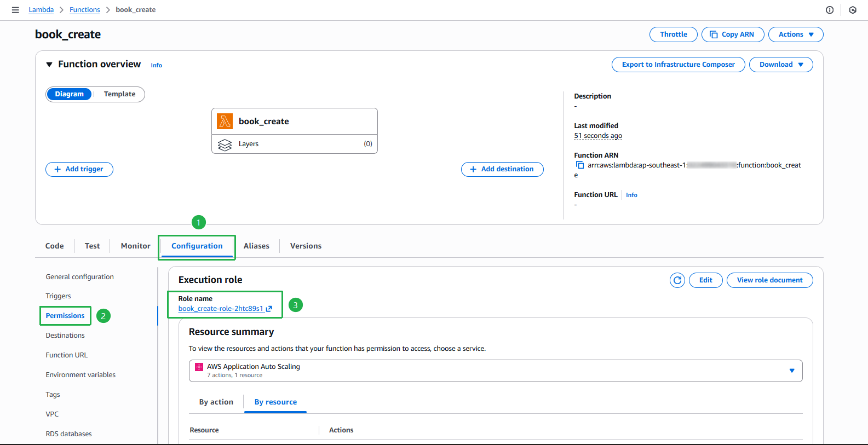The width and height of the screenshot is (868, 445).
Task: Open the Triggers configuration section
Action: [59, 296]
